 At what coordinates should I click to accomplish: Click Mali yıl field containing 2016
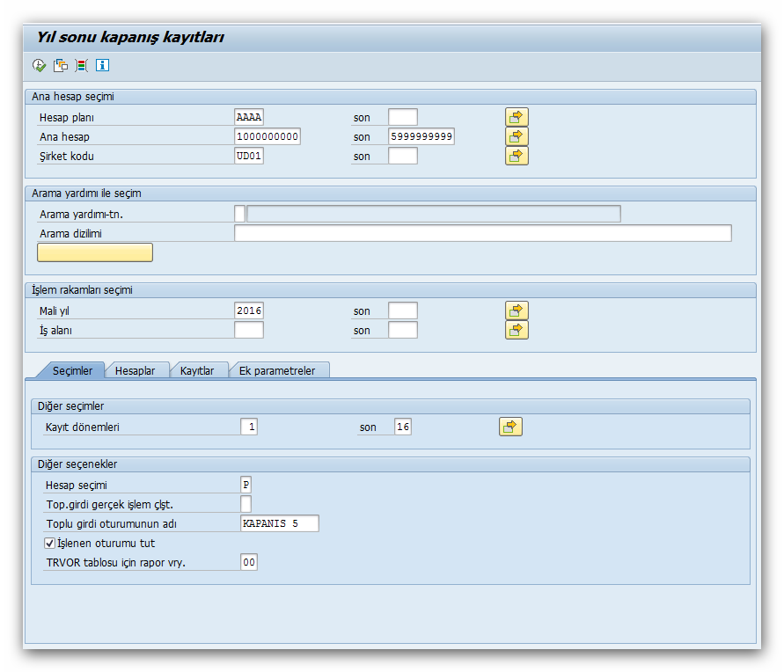point(249,310)
